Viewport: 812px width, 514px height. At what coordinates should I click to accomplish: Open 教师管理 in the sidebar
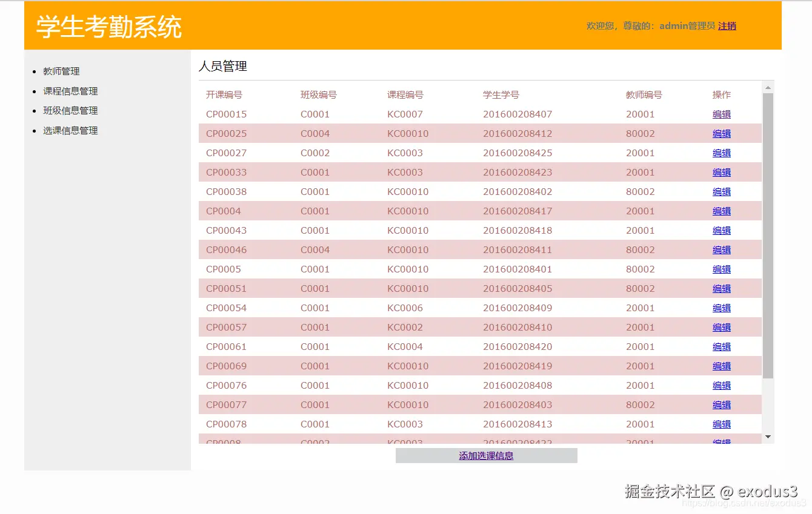point(61,71)
